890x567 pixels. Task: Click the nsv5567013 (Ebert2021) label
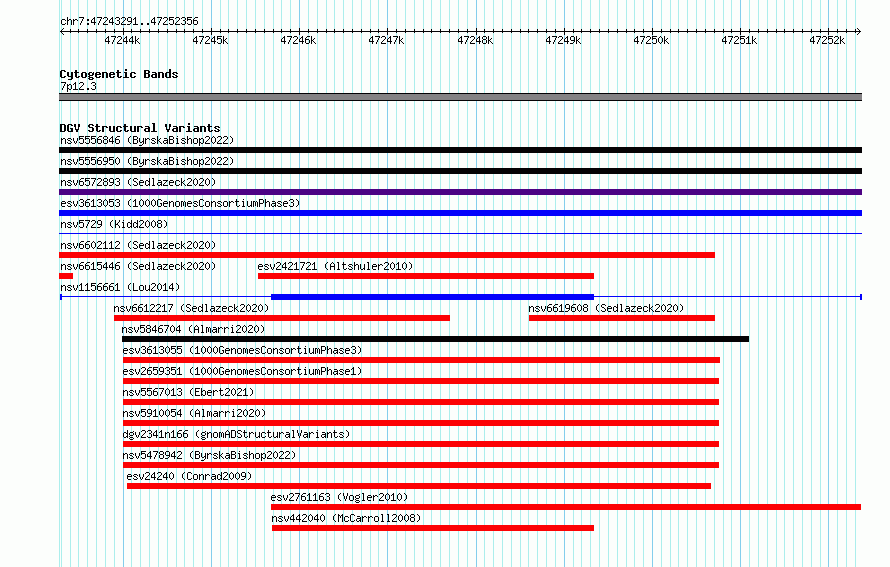click(188, 392)
